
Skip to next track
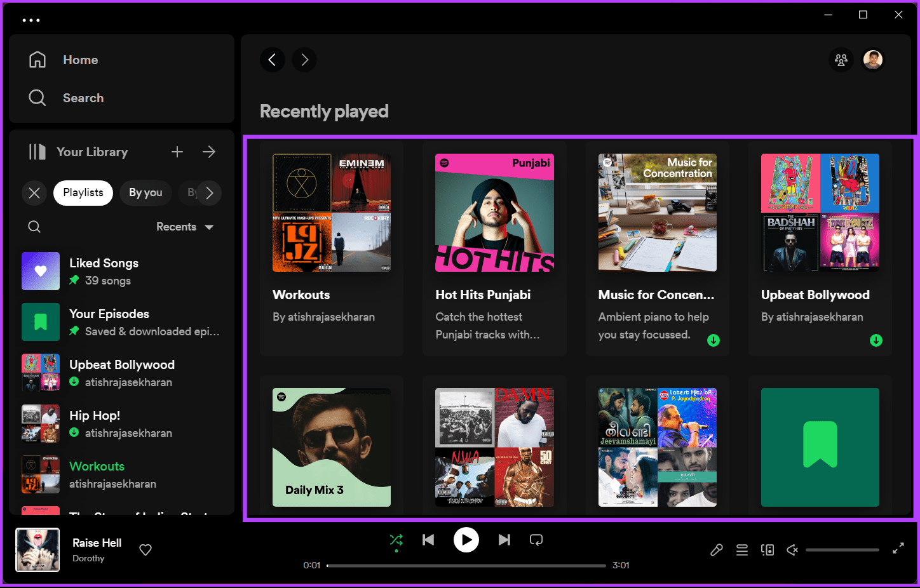[504, 540]
